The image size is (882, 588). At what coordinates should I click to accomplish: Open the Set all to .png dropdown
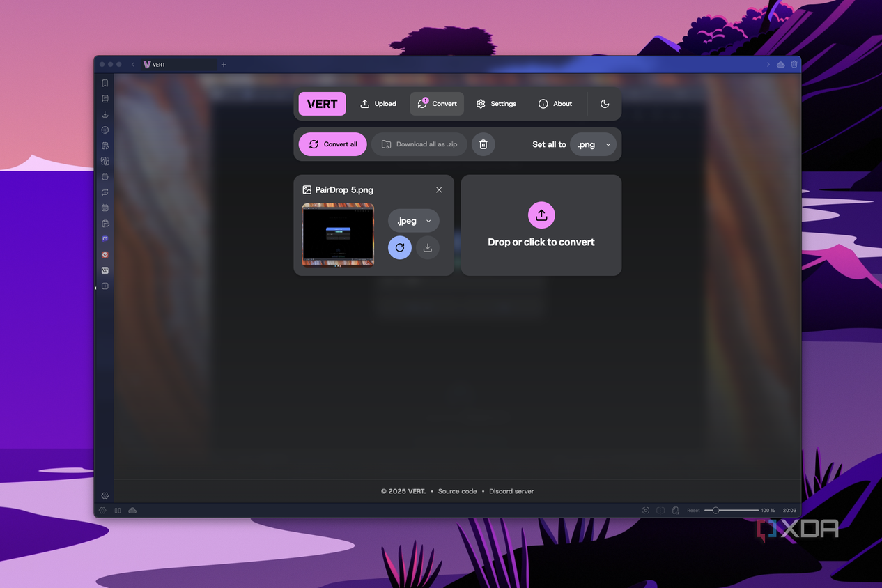(x=594, y=144)
